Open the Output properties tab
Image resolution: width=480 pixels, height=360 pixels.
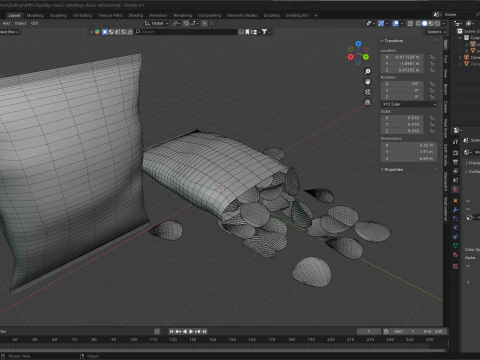click(455, 162)
